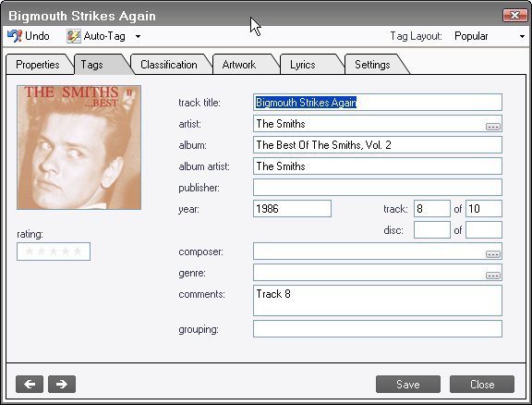Image resolution: width=532 pixels, height=405 pixels.
Task: Click the total discs field
Action: pos(484,230)
